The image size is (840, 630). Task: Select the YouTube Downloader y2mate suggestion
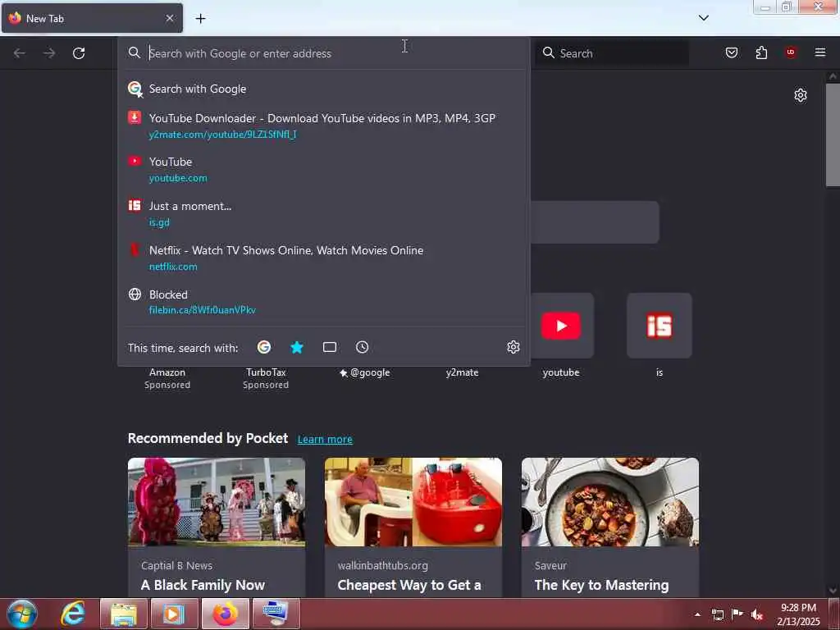[x=323, y=126]
